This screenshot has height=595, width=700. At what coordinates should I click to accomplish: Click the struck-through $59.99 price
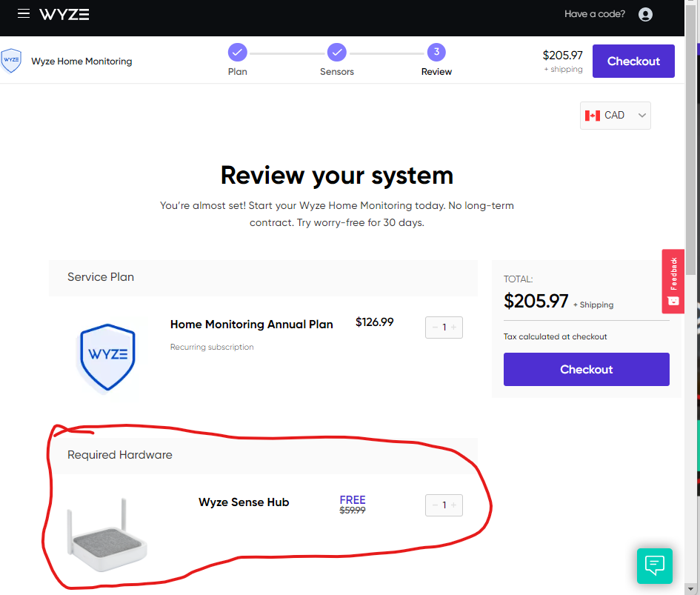(x=353, y=510)
